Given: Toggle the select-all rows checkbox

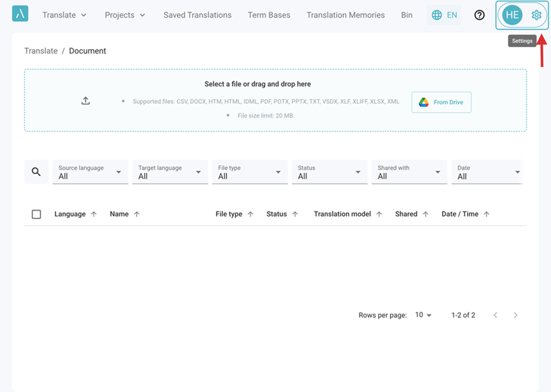Looking at the screenshot, I should (36, 214).
